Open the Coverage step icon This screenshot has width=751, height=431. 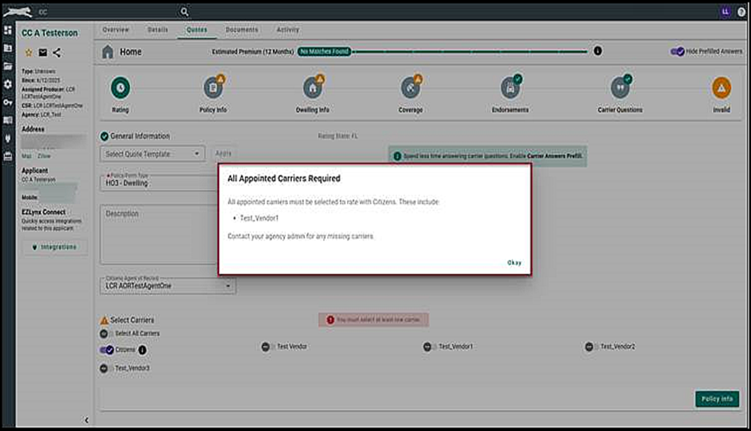(410, 88)
